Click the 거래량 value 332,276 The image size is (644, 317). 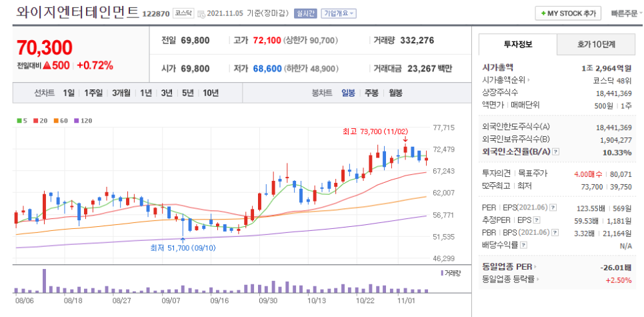(x=417, y=40)
